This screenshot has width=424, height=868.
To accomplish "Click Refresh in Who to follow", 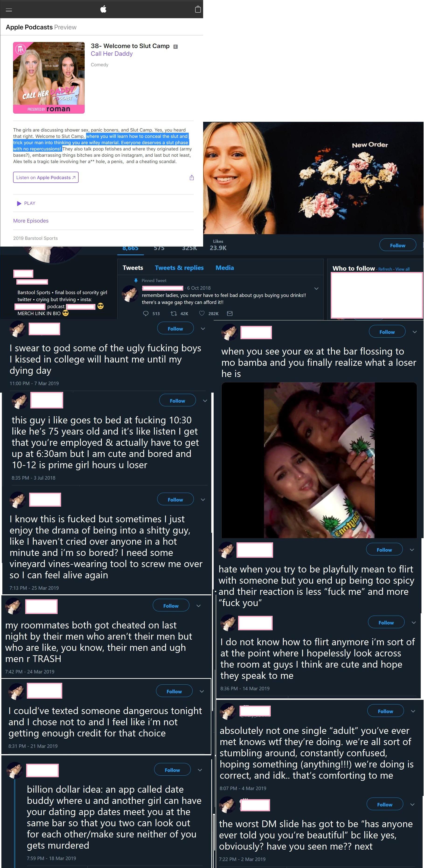I will [385, 269].
